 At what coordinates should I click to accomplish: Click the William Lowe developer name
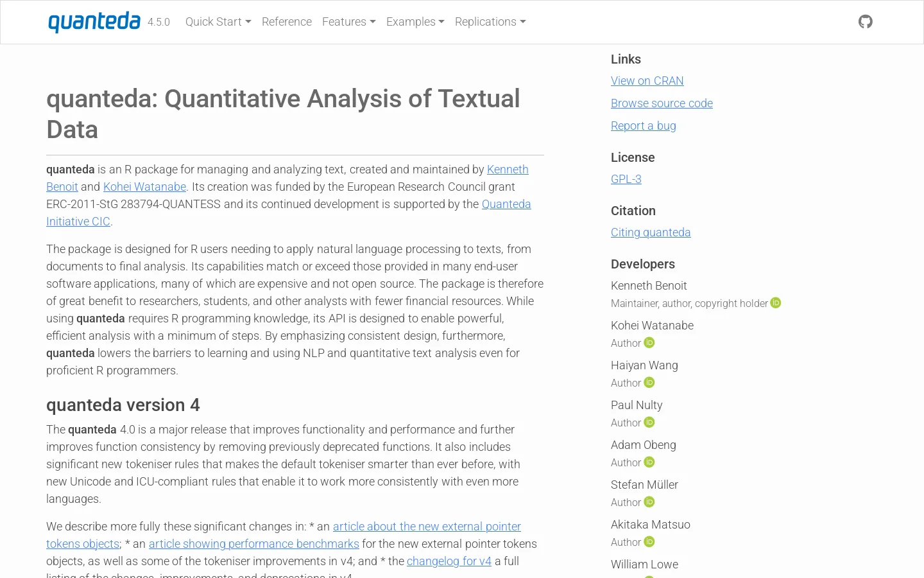point(644,565)
